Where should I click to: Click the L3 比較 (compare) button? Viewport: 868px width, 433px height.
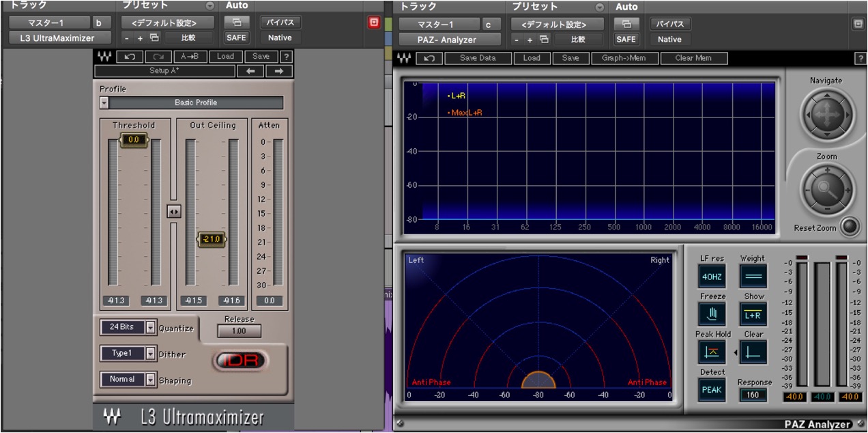(188, 38)
